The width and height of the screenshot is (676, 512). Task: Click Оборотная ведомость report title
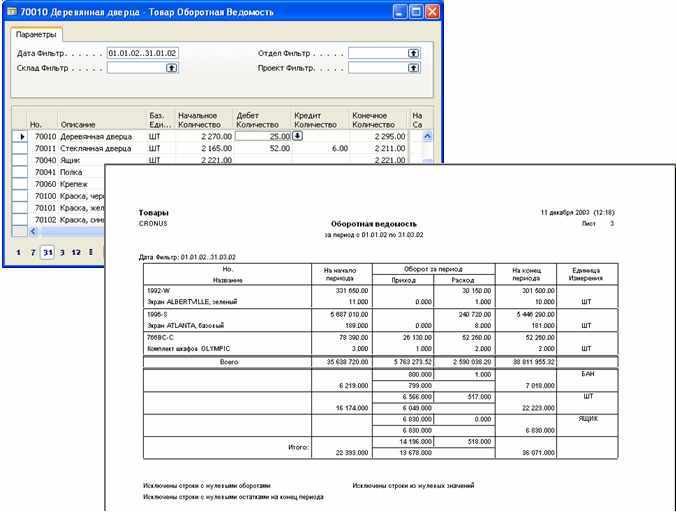tap(374, 224)
